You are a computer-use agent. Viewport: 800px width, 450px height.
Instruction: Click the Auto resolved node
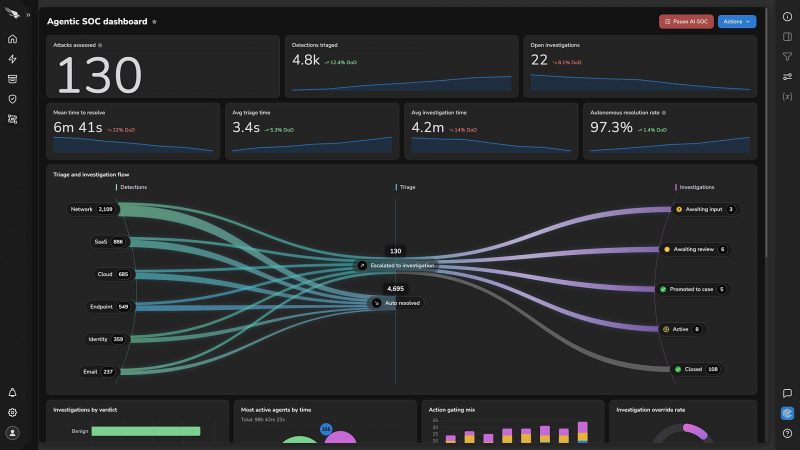pyautogui.click(x=396, y=303)
